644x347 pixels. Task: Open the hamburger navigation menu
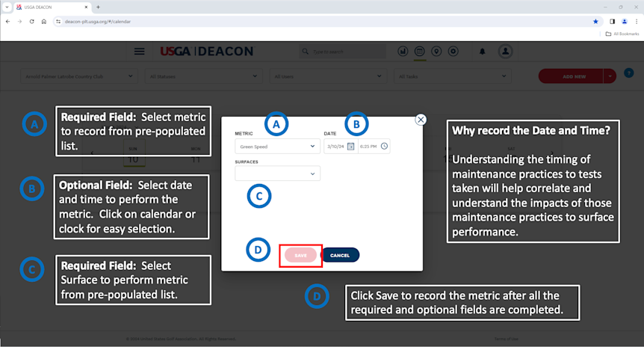tap(139, 52)
